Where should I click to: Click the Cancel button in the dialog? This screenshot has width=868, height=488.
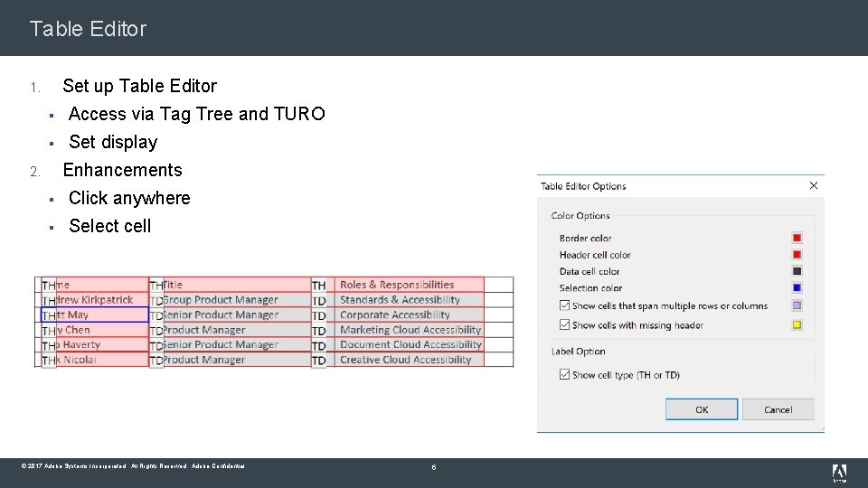tap(778, 409)
